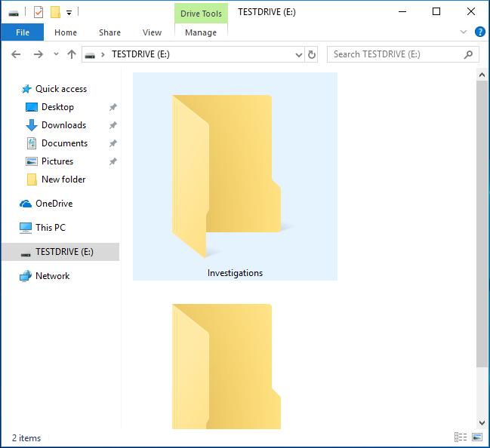Viewport: 490px width, 448px height.
Task: Expand the ribbon with the chevron
Action: (464, 32)
